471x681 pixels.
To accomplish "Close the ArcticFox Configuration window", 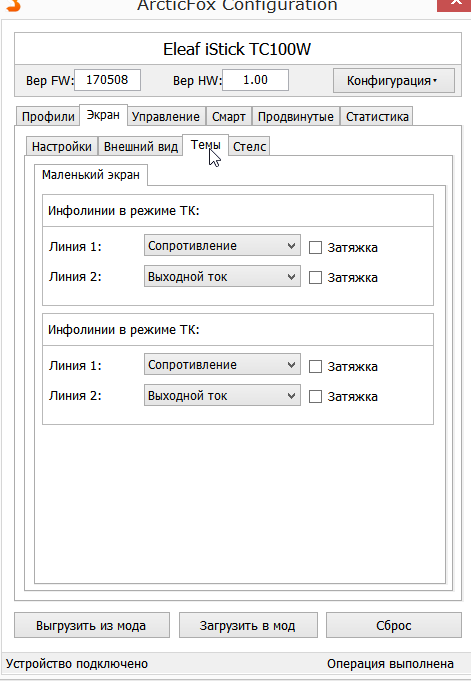I will click(x=454, y=4).
